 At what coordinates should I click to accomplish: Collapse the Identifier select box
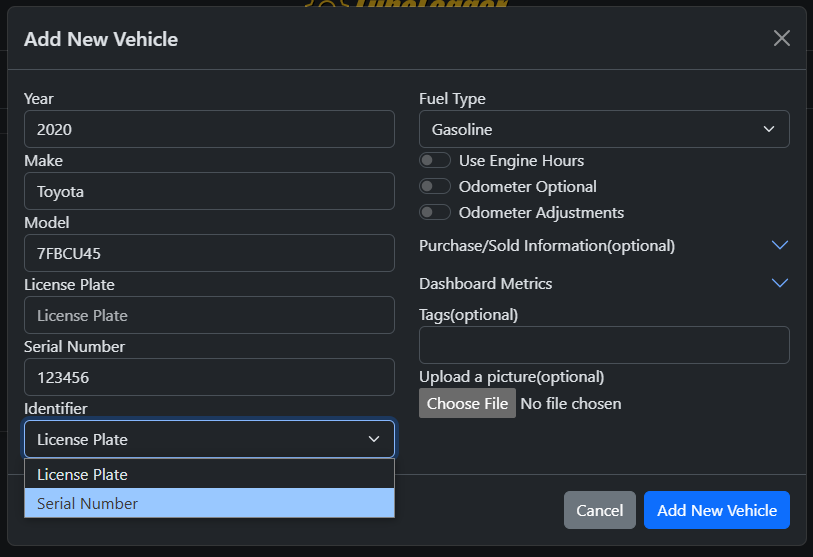tap(209, 439)
